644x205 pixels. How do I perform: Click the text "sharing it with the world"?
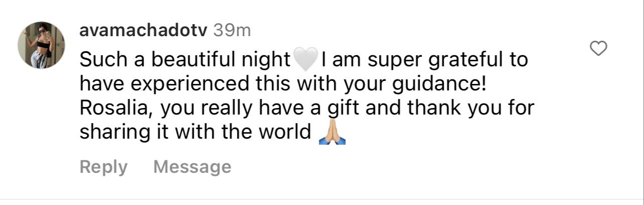(x=196, y=133)
